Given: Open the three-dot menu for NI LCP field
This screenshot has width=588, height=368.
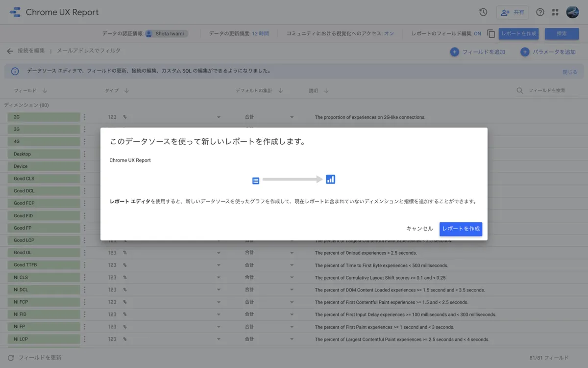Looking at the screenshot, I should point(85,339).
